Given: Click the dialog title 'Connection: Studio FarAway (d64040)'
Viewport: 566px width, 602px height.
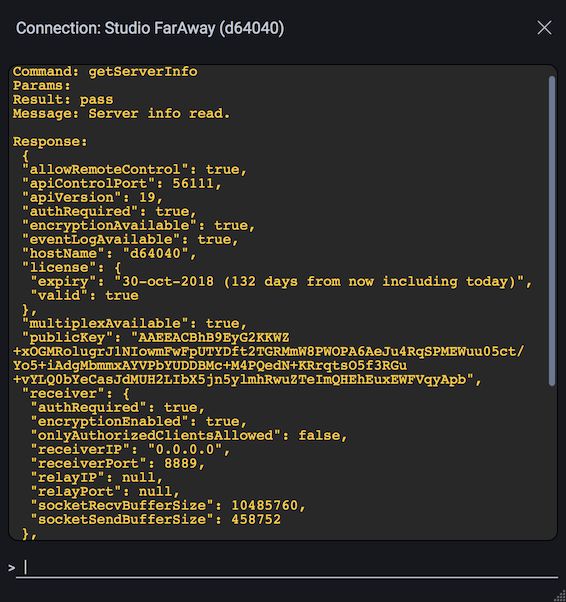Looking at the screenshot, I should [150, 28].
